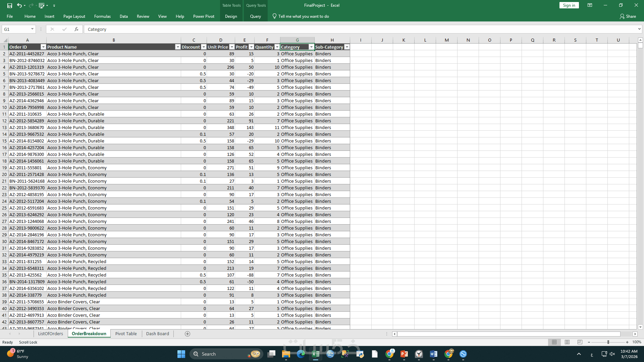Add a new sheet with plus icon
Image resolution: width=644 pixels, height=362 pixels.
(x=187, y=334)
